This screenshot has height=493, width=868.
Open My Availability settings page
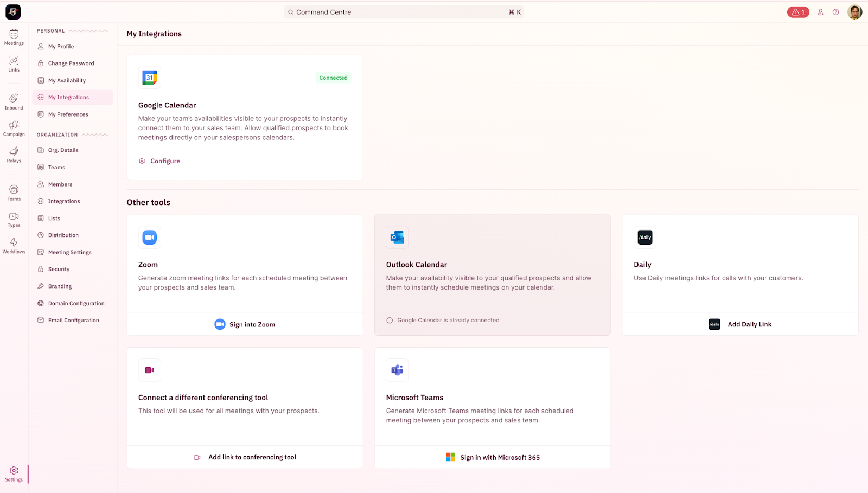pyautogui.click(x=67, y=80)
